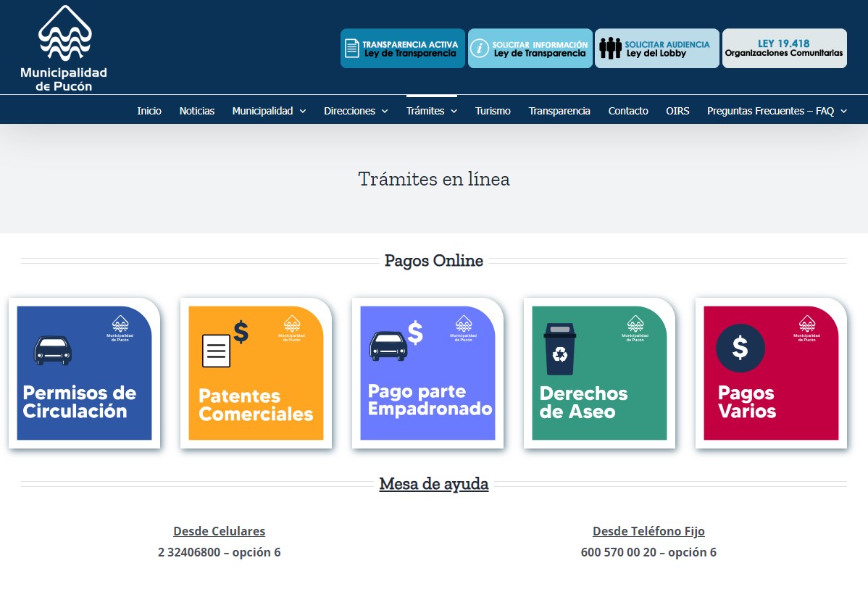Viewport: 868px width, 605px height.
Task: Open the OIRS navigation item
Action: [677, 111]
